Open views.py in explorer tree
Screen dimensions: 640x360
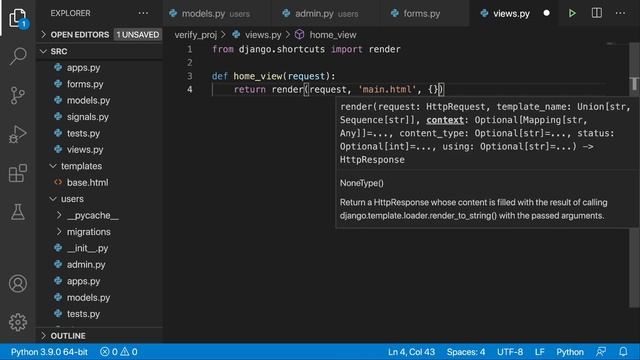click(x=85, y=150)
